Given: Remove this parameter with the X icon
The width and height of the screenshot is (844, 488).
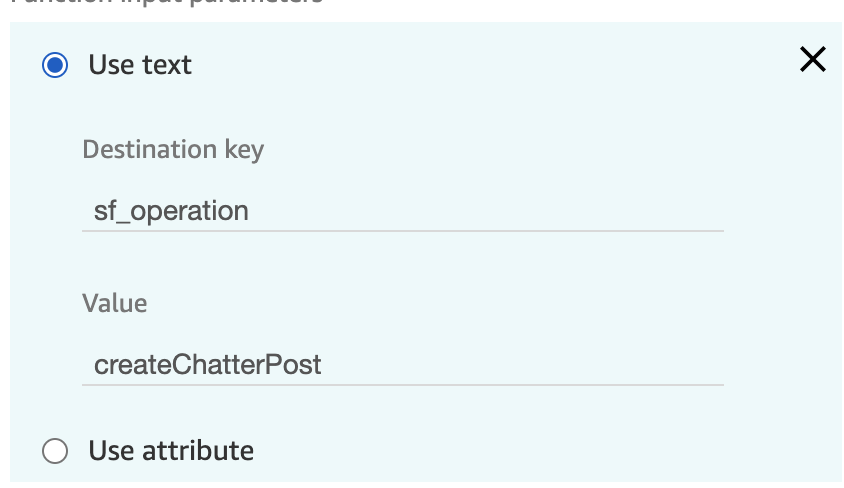Looking at the screenshot, I should [x=812, y=59].
